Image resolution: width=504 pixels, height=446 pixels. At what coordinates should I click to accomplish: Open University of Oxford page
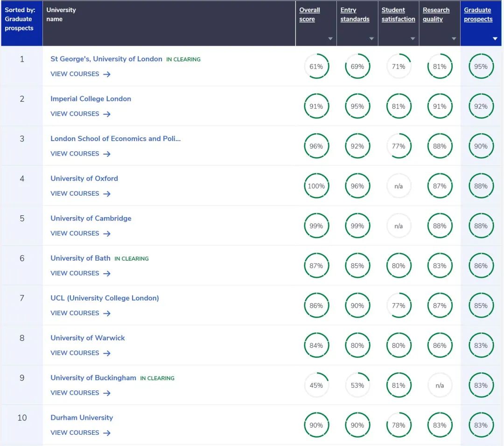(84, 178)
